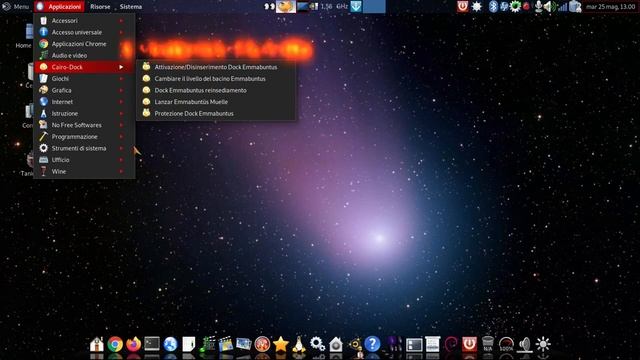The height and width of the screenshot is (360, 640).
Task: Open the blue question mark help icon
Action: click(x=372, y=344)
